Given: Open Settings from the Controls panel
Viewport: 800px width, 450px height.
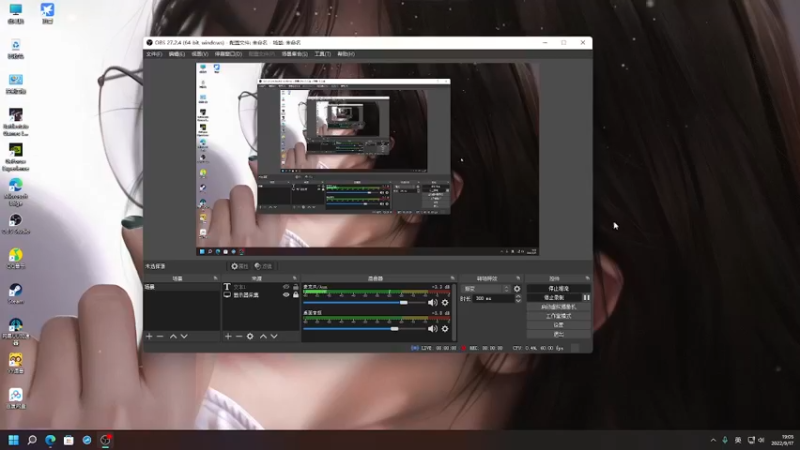Looking at the screenshot, I should (x=558, y=325).
